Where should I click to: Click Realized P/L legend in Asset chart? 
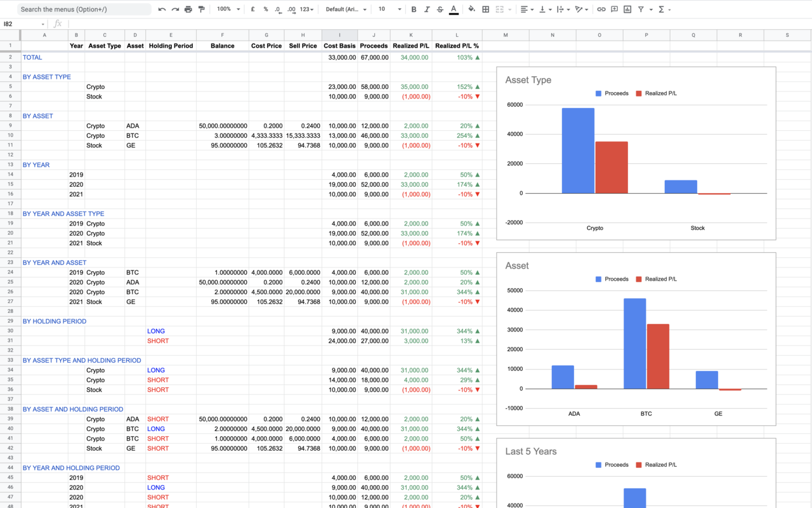656,279
